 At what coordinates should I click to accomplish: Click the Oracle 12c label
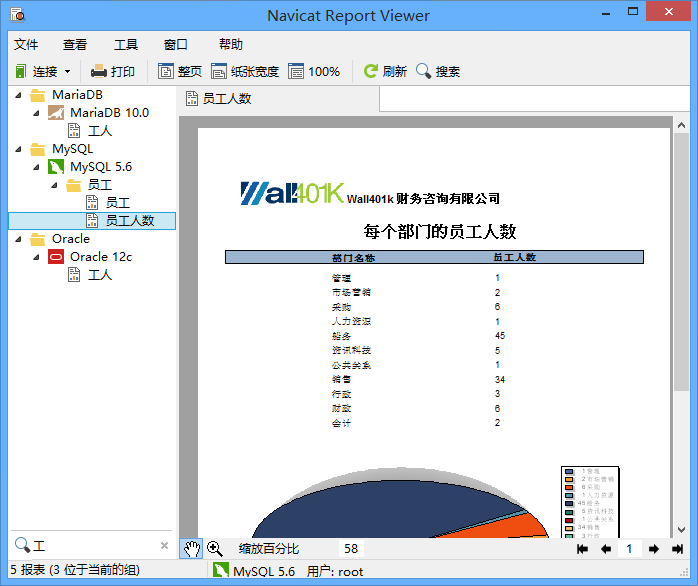pyautogui.click(x=101, y=257)
